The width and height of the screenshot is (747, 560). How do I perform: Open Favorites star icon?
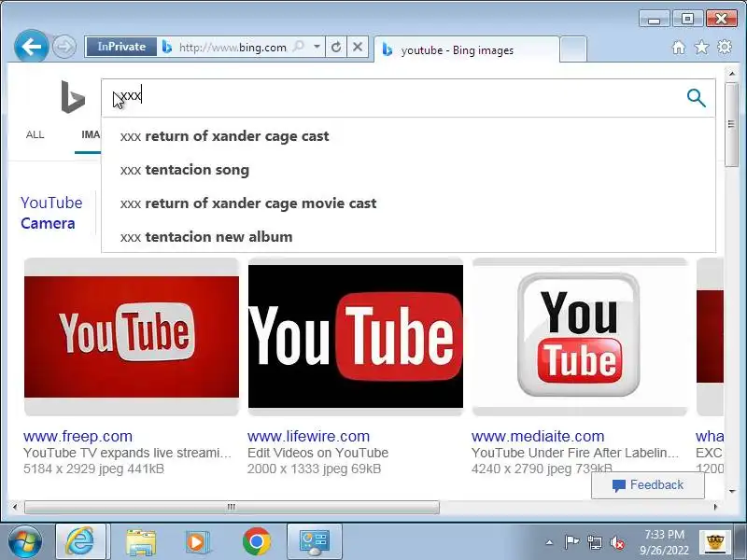click(701, 48)
